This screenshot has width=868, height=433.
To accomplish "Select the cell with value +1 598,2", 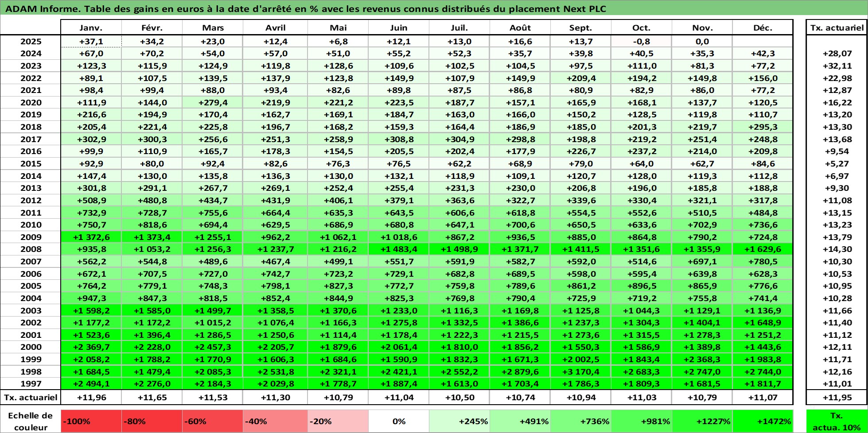I will coord(91,311).
